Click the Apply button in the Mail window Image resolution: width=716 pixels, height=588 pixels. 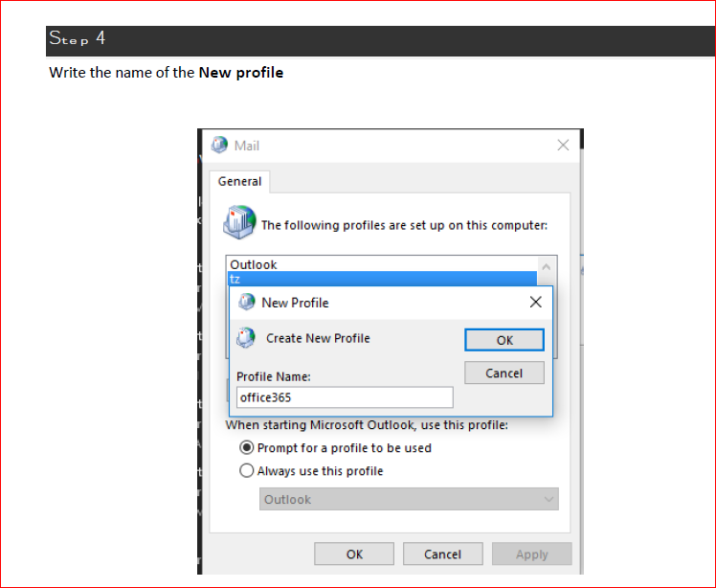pos(531,554)
